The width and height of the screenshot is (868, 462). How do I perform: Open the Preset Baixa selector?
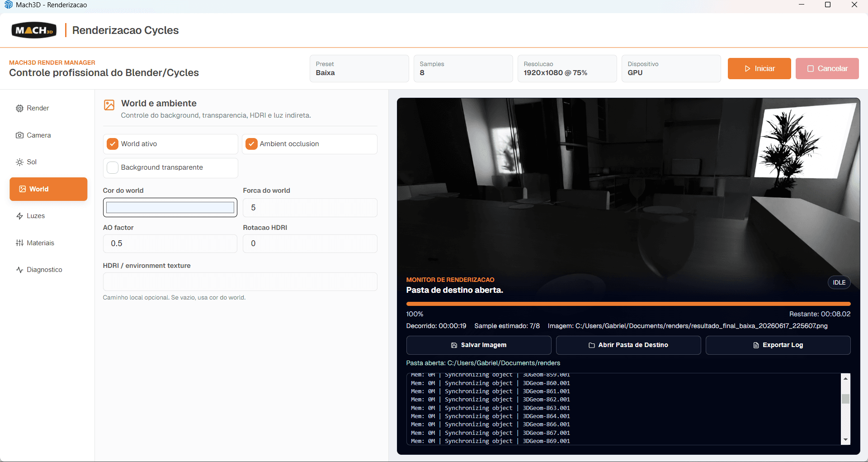pyautogui.click(x=359, y=69)
